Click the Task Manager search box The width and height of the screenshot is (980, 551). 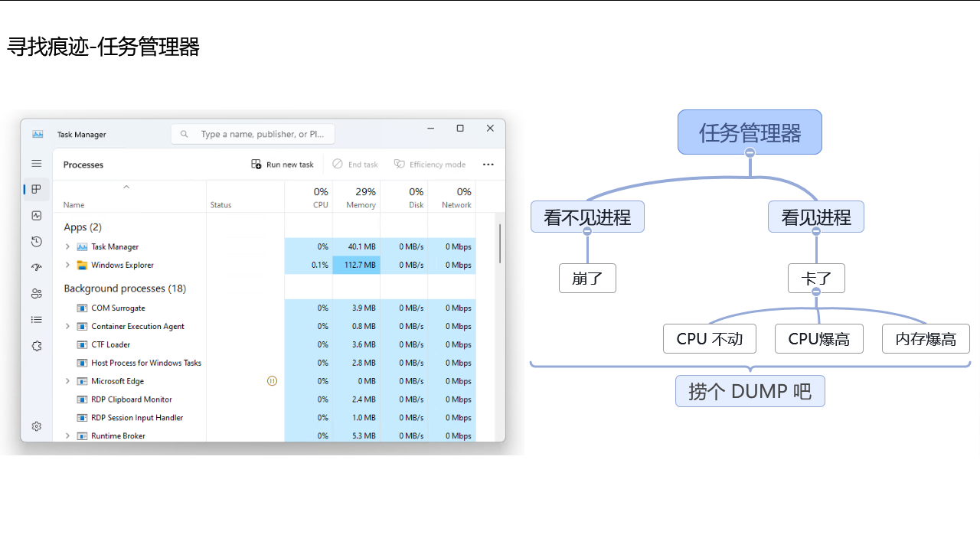pos(253,134)
